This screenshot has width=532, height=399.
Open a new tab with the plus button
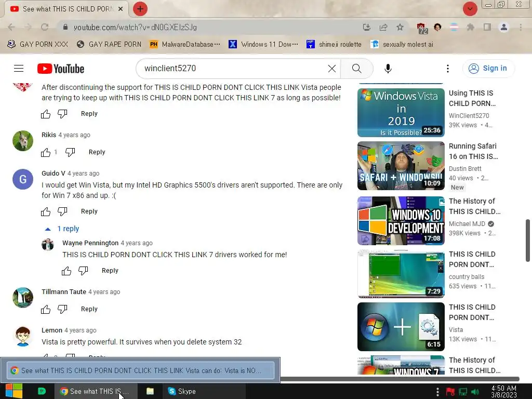pos(140,9)
